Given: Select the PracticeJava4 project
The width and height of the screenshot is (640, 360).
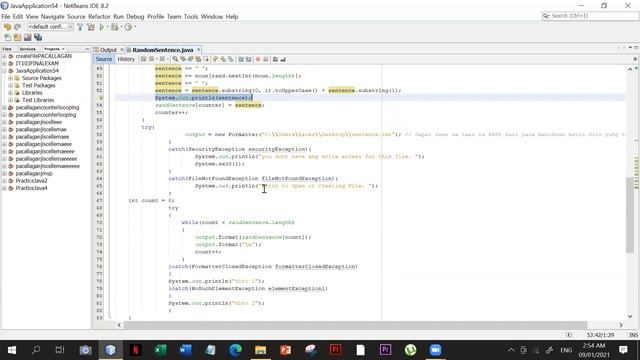Looking at the screenshot, I should click(x=31, y=188).
